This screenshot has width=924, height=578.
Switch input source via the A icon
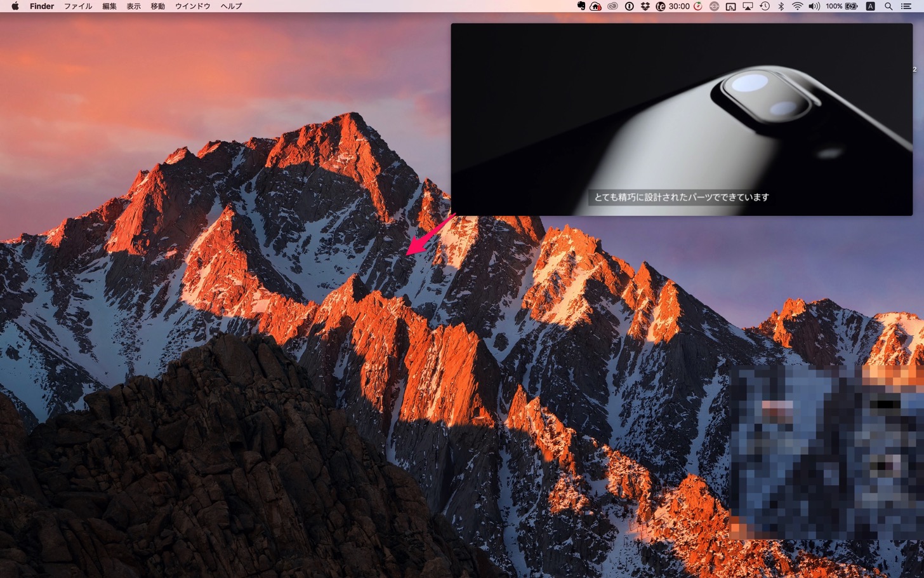(871, 6)
